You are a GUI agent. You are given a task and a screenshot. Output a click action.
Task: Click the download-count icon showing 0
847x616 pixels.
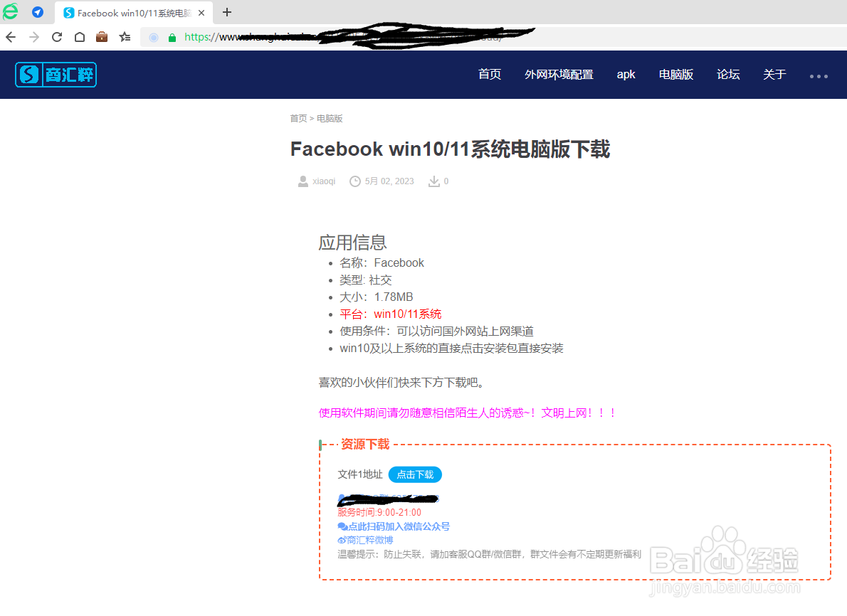tap(432, 181)
